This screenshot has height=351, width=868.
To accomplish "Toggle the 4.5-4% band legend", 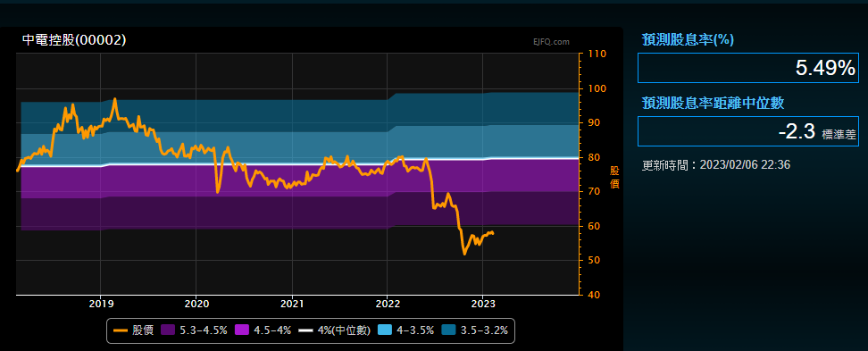I will tap(263, 330).
